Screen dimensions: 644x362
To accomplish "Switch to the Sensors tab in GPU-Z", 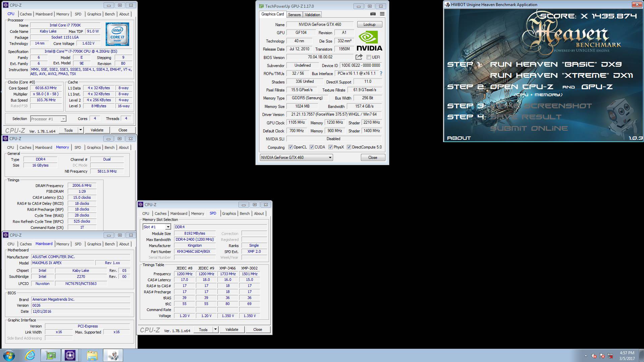I will (x=294, y=14).
